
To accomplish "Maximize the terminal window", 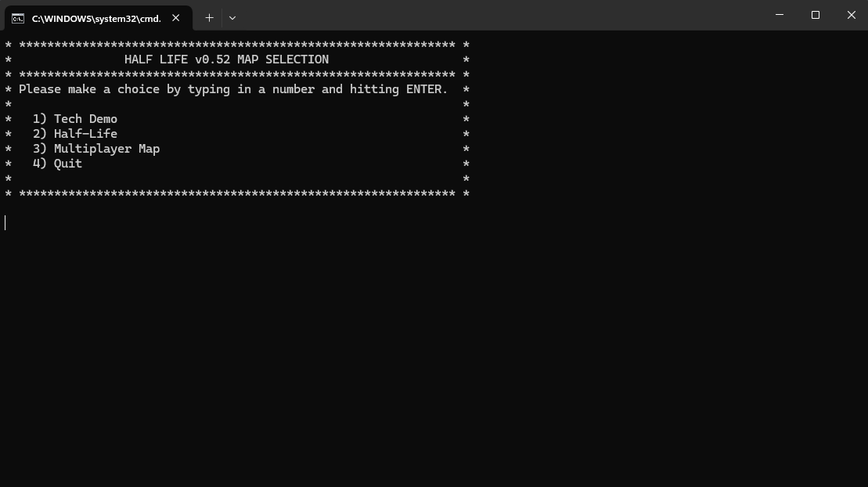I will click(816, 15).
